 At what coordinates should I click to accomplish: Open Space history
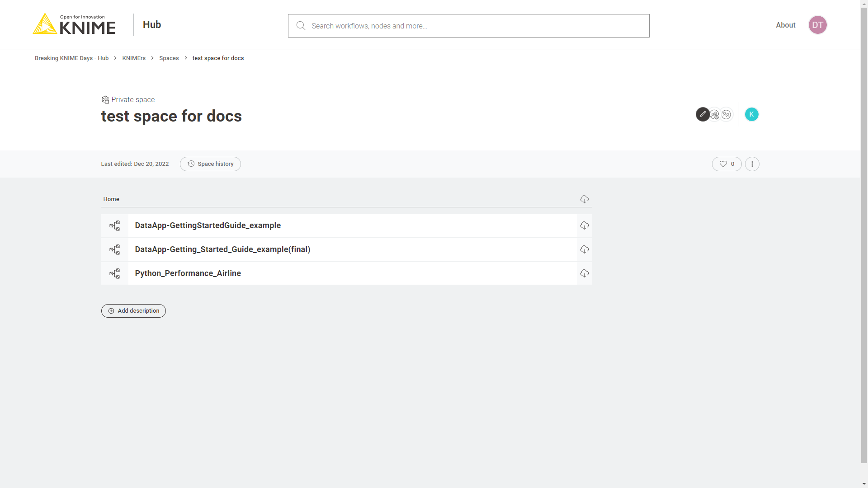(210, 164)
